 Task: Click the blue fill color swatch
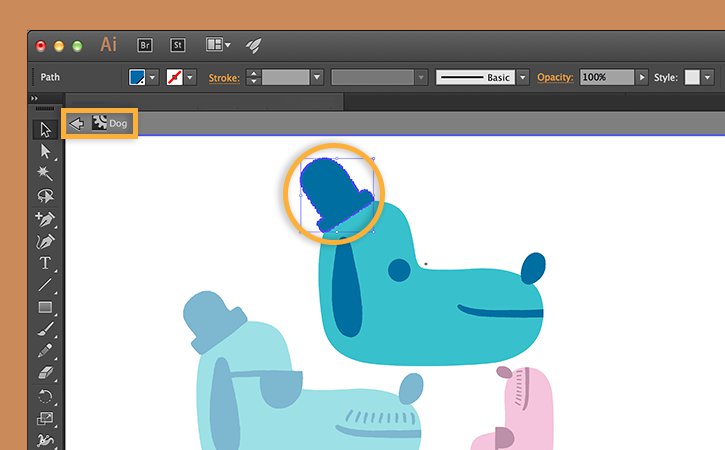click(x=137, y=77)
